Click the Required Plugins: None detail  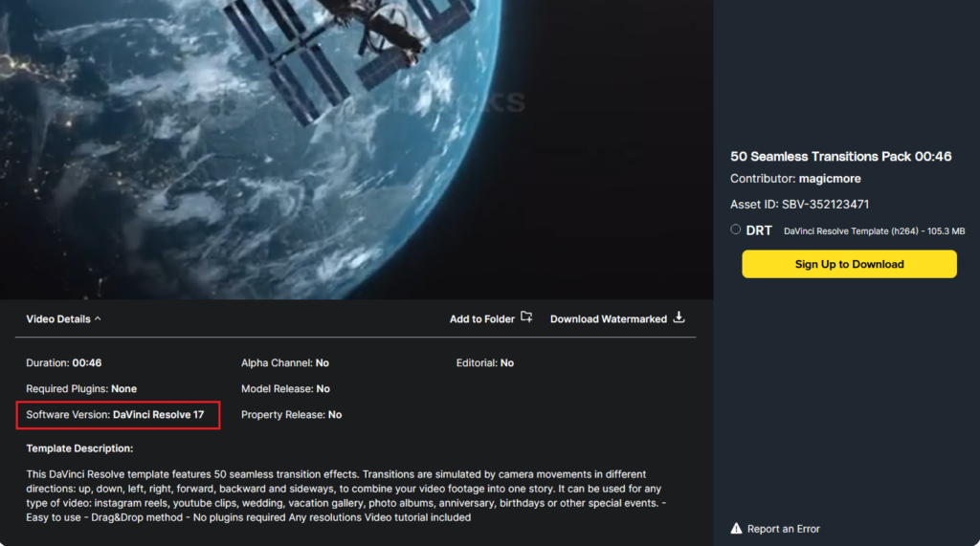pyautogui.click(x=81, y=388)
